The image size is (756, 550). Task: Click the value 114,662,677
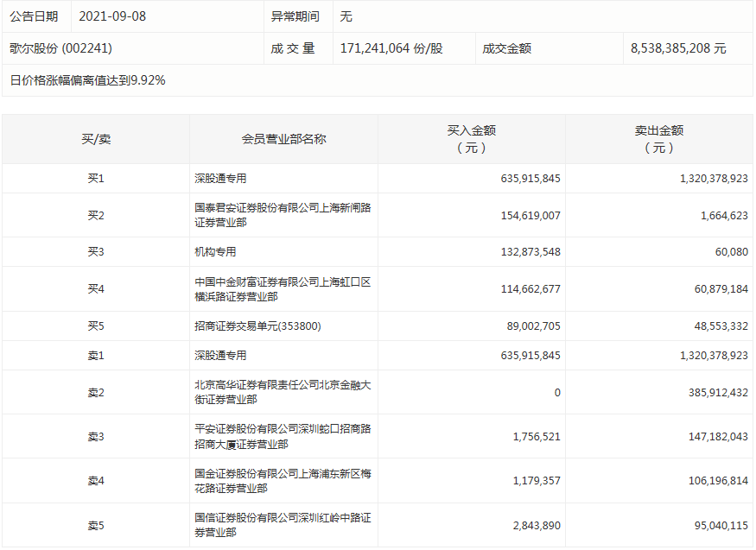pyautogui.click(x=530, y=289)
